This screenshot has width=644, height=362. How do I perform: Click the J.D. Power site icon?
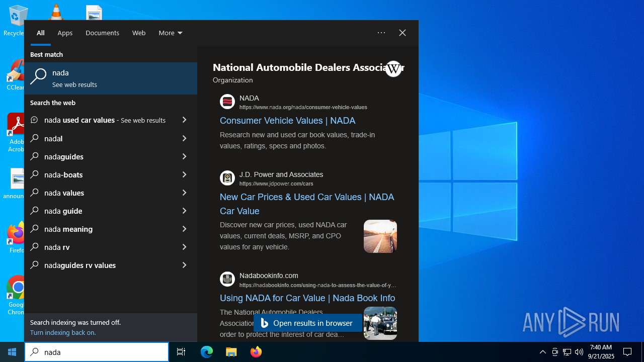[227, 178]
